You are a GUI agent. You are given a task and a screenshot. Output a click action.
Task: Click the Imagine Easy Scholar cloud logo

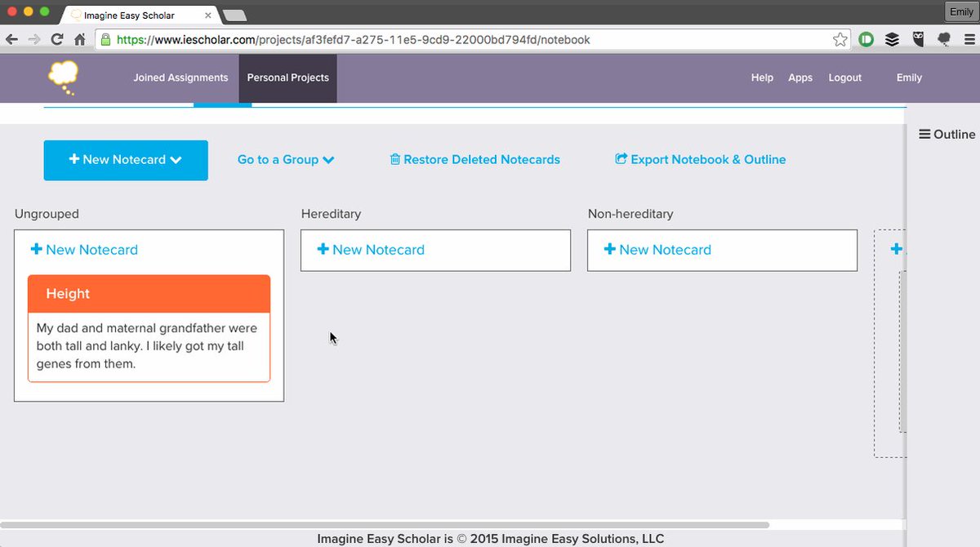pyautogui.click(x=63, y=78)
